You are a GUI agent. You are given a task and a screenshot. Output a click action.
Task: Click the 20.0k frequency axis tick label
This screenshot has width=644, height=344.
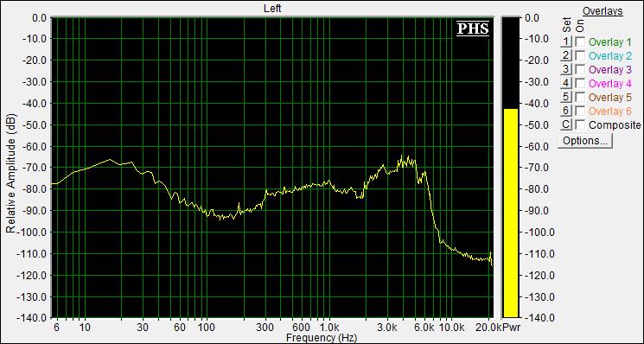click(x=488, y=328)
